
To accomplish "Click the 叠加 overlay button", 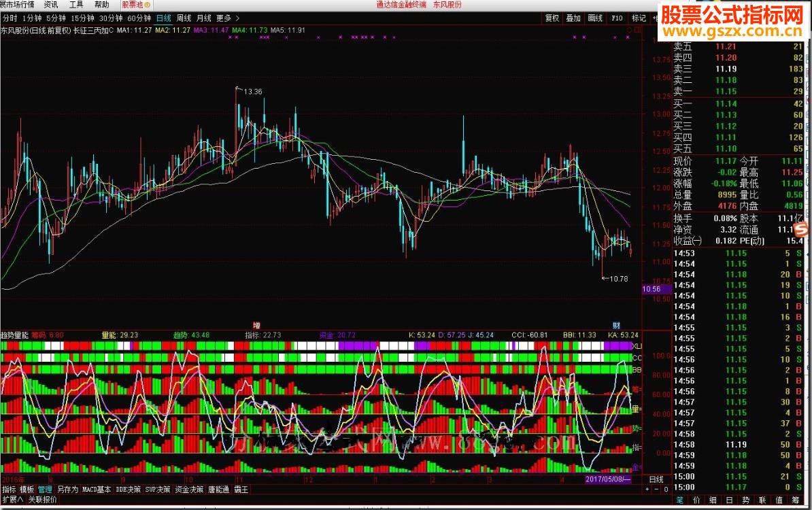I will (573, 18).
